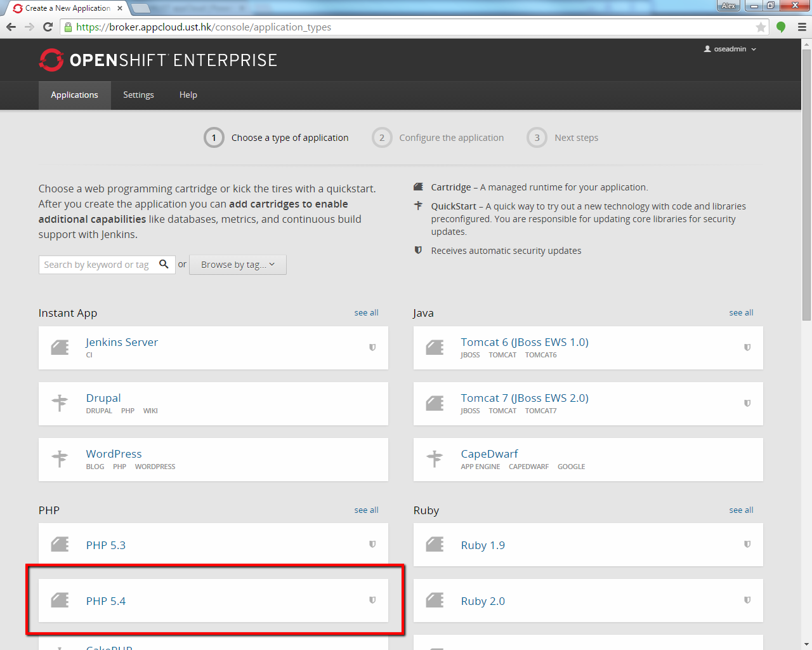Open the Chrome menu hamburger icon
Viewport: 812px width, 650px height.
pos(802,27)
